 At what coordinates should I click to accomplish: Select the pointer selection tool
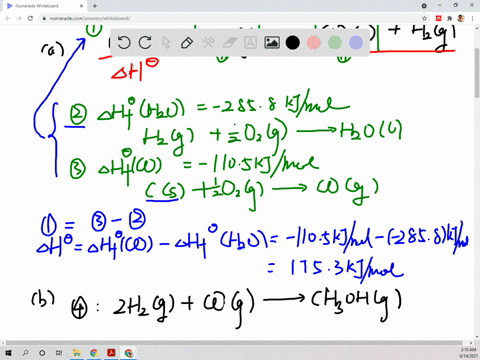coord(166,43)
